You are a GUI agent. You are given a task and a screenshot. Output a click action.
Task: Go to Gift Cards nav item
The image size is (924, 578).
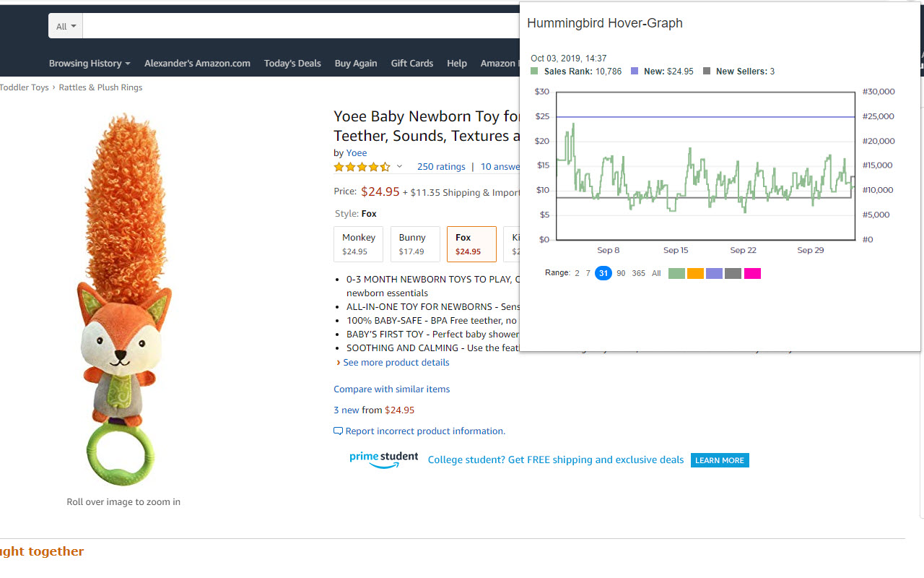click(x=411, y=64)
